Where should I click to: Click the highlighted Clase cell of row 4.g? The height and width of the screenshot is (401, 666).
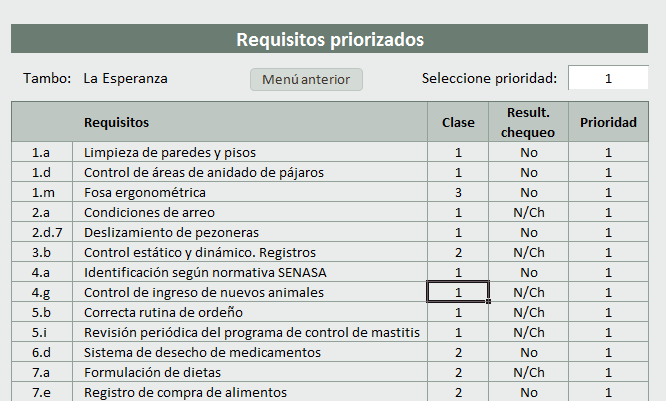click(x=458, y=292)
